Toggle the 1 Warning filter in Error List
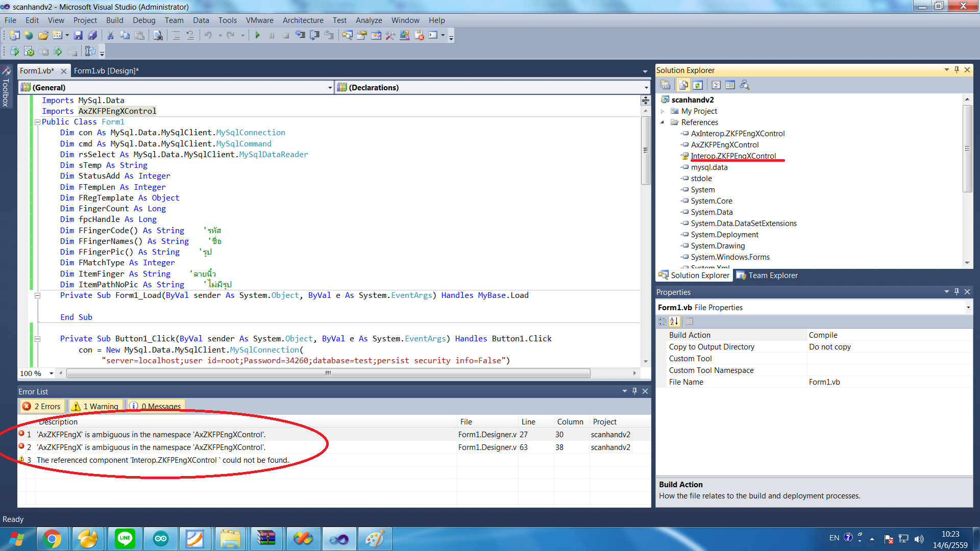The width and height of the screenshot is (980, 551). 95,406
